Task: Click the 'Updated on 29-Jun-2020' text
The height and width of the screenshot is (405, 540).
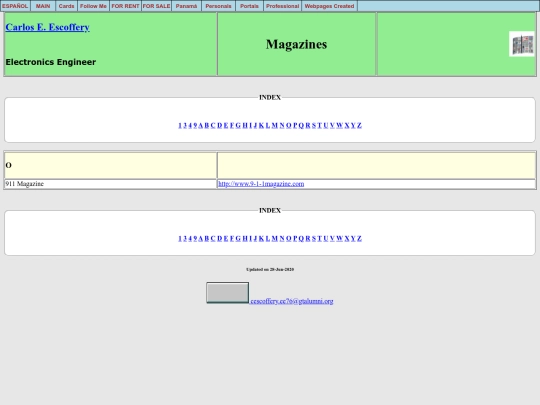Action: coord(270,269)
